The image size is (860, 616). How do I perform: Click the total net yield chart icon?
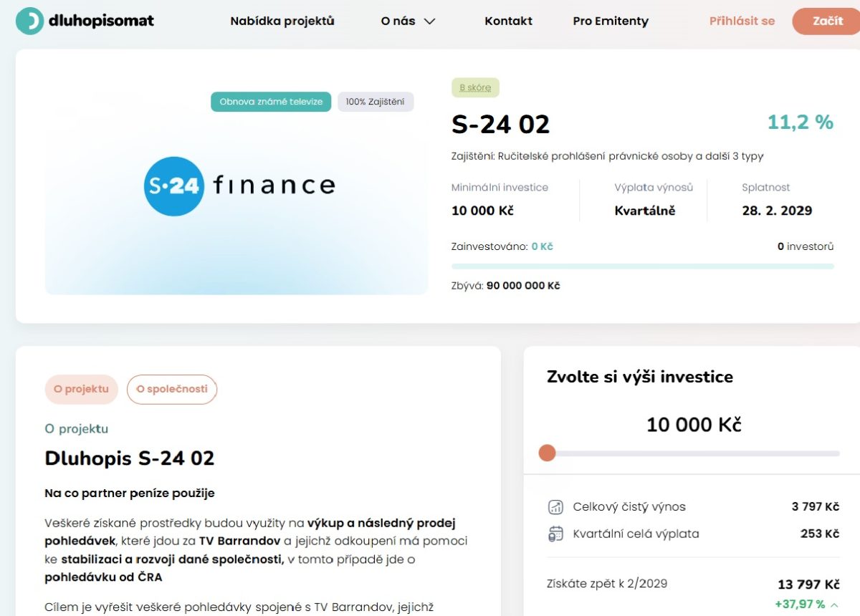click(555, 507)
